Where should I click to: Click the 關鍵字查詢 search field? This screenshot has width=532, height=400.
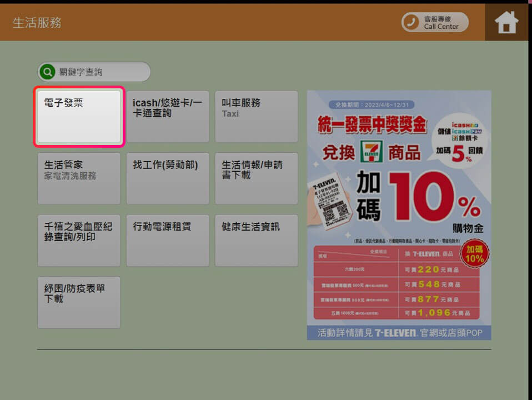point(94,72)
